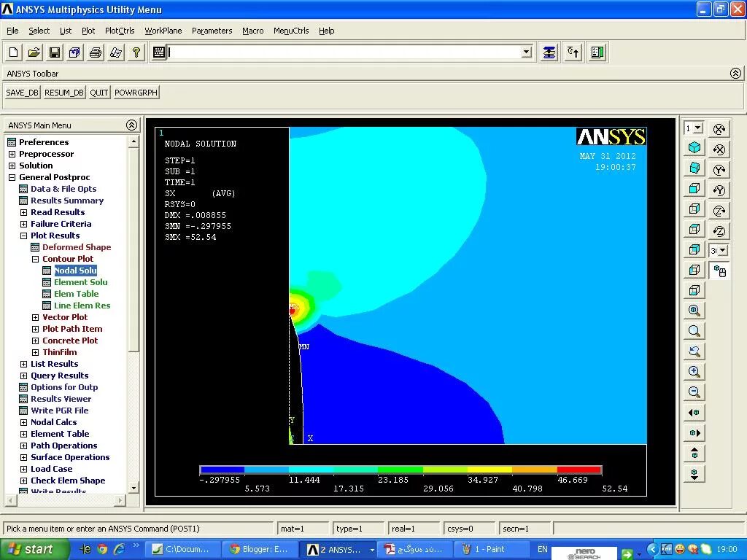Switch to the Blogger taskbar window
Screen dimensions: 747x560
tap(260, 549)
